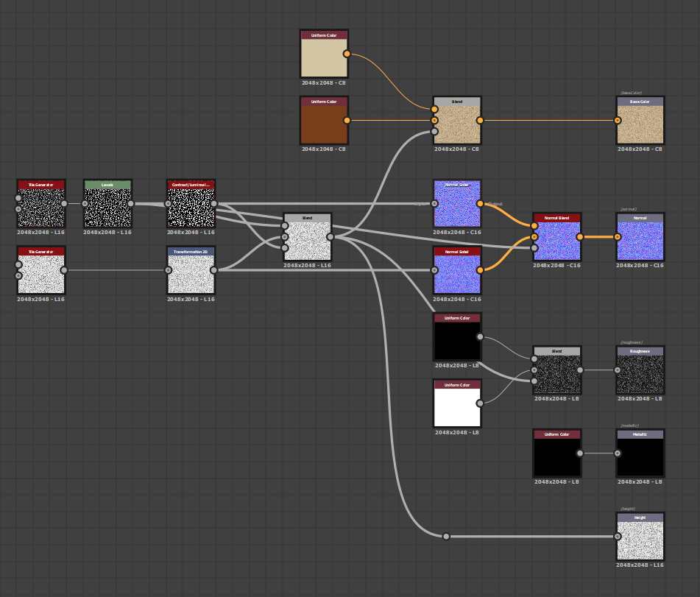Click the brown Uniform Color output connector
The width and height of the screenshot is (700, 597).
[347, 121]
